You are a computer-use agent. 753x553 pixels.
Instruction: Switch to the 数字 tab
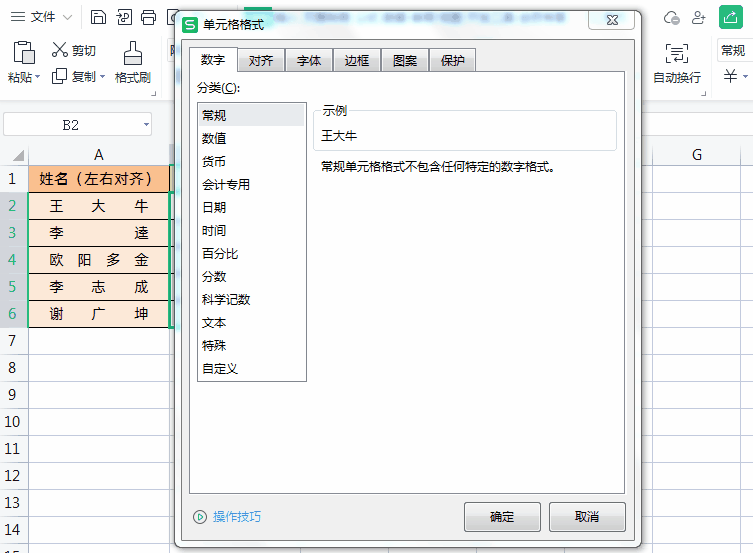[x=213, y=60]
